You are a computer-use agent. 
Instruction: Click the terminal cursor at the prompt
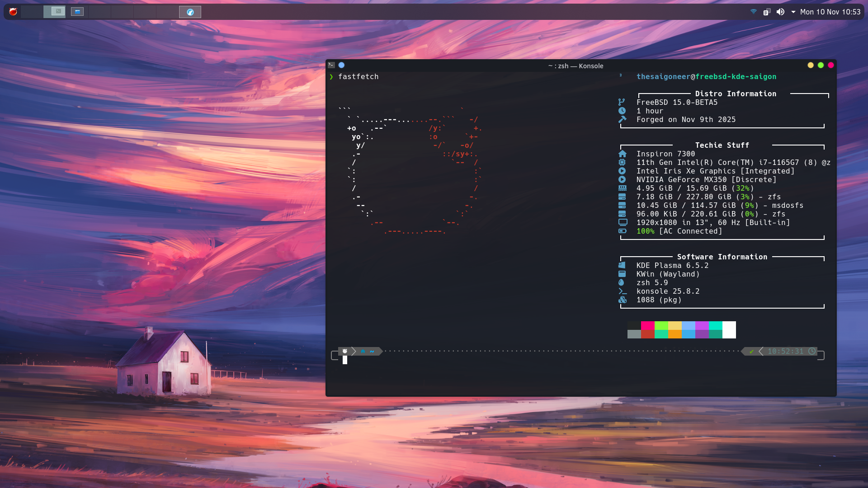345,360
